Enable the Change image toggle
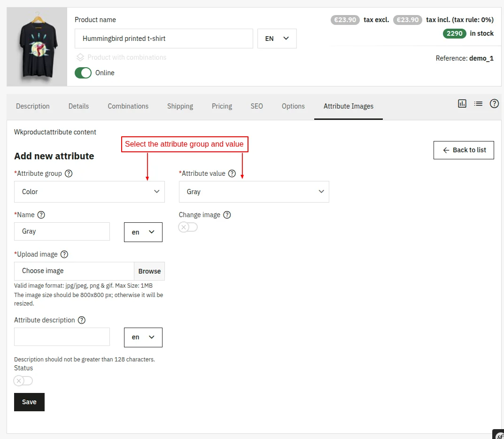504x439 pixels. point(188,227)
